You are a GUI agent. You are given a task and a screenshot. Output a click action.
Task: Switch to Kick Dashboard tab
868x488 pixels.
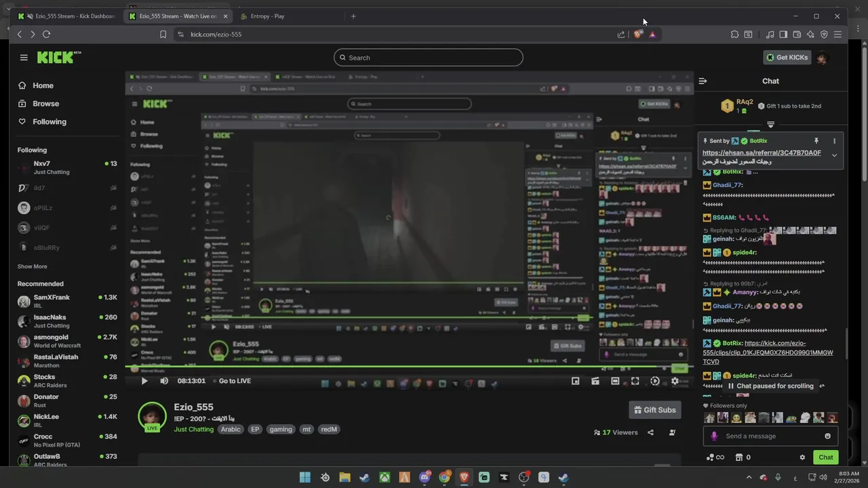67,16
